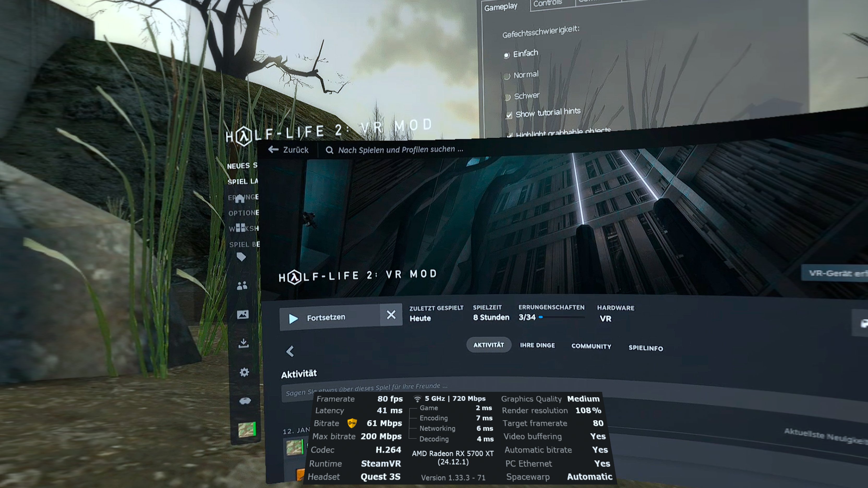Image resolution: width=868 pixels, height=488 pixels.
Task: Open the library grid icon
Action: point(240,228)
